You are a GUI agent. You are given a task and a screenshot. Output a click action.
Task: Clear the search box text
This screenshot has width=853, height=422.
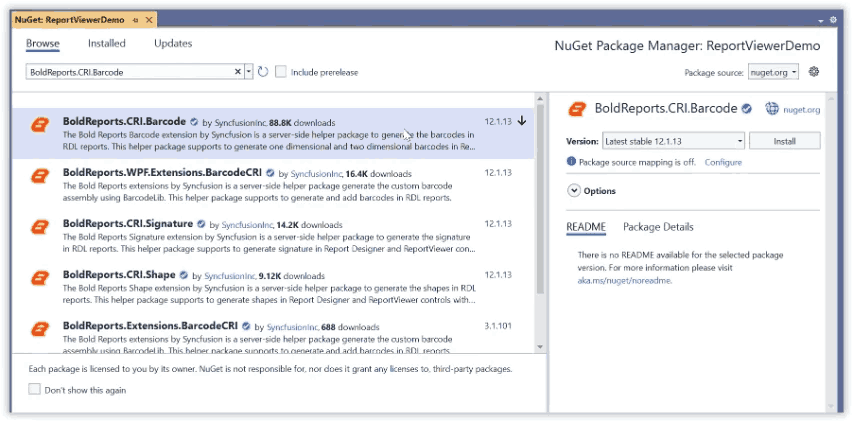coord(238,72)
